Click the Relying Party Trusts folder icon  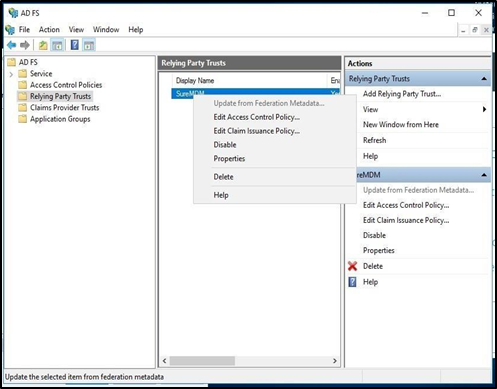(23, 96)
